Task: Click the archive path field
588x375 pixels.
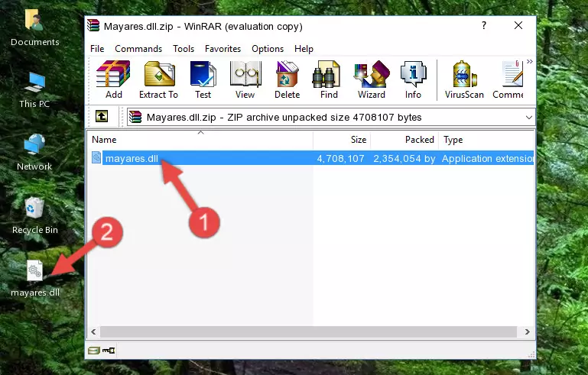Action: pyautogui.click(x=330, y=118)
